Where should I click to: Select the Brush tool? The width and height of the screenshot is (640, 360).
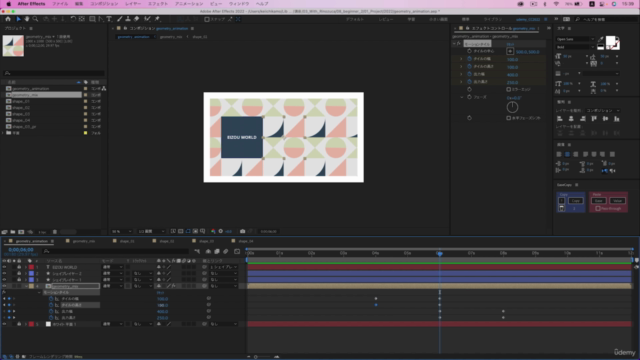click(120, 19)
